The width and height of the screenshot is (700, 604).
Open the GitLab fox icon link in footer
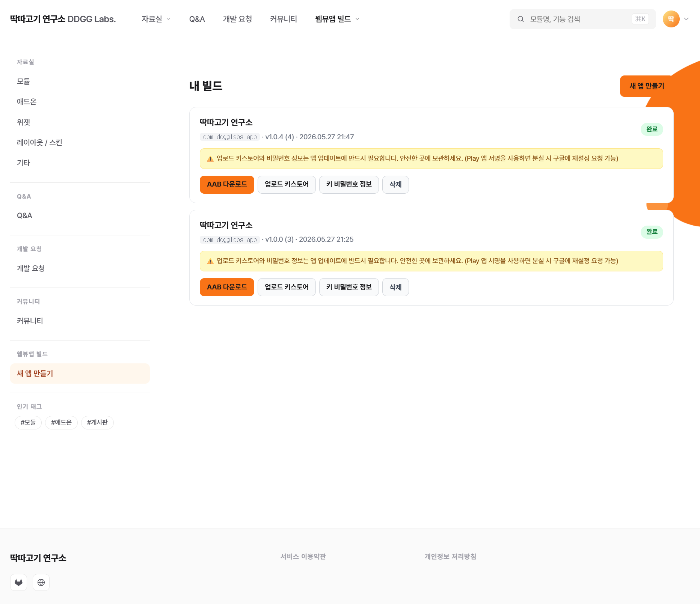[18, 582]
